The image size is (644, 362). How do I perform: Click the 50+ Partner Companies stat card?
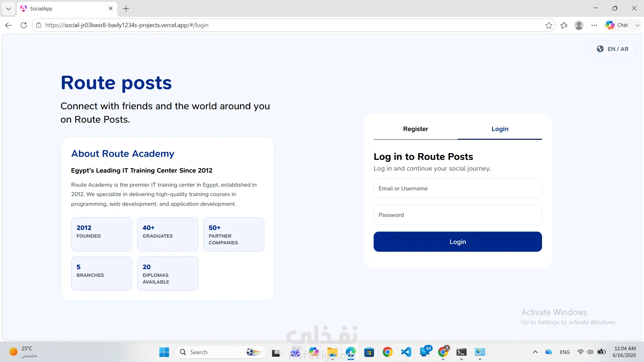234,234
